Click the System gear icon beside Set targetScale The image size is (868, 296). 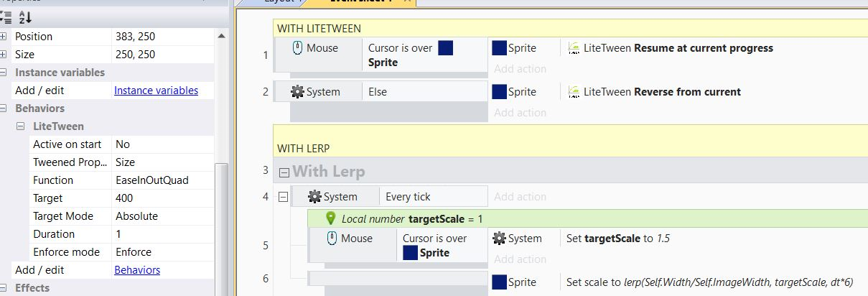(499, 239)
